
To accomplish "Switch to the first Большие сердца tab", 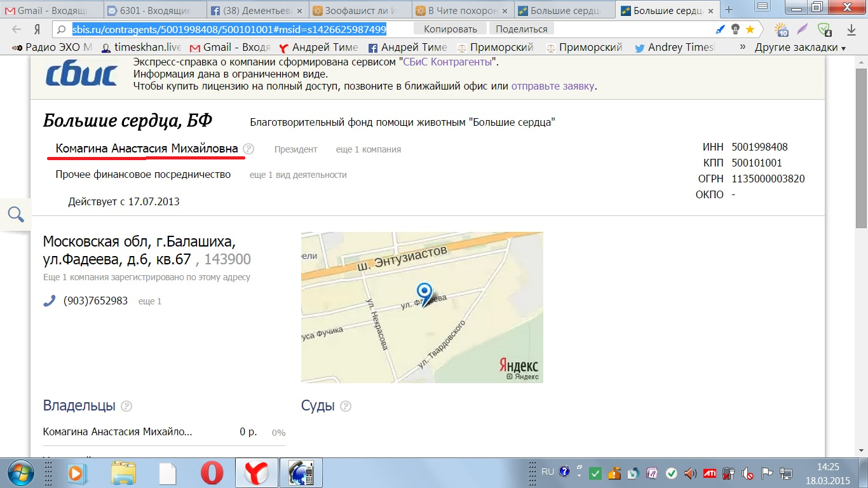I will pyautogui.click(x=565, y=10).
